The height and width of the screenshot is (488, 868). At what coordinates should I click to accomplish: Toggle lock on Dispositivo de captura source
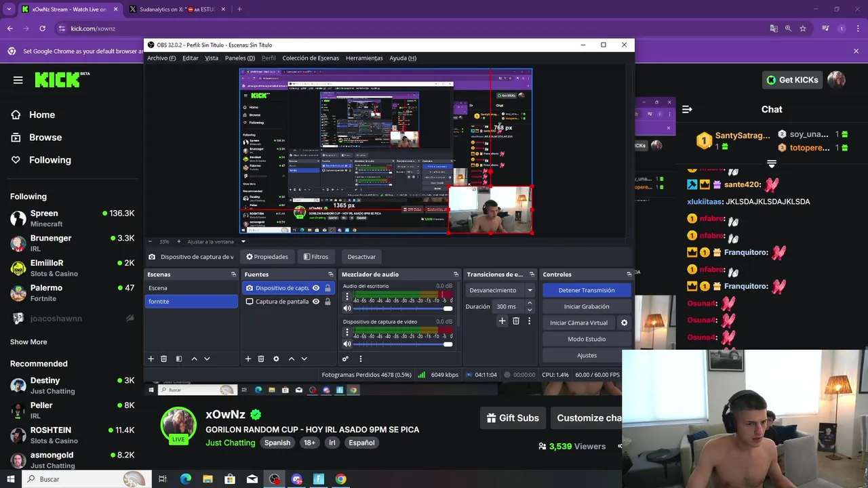[328, 288]
